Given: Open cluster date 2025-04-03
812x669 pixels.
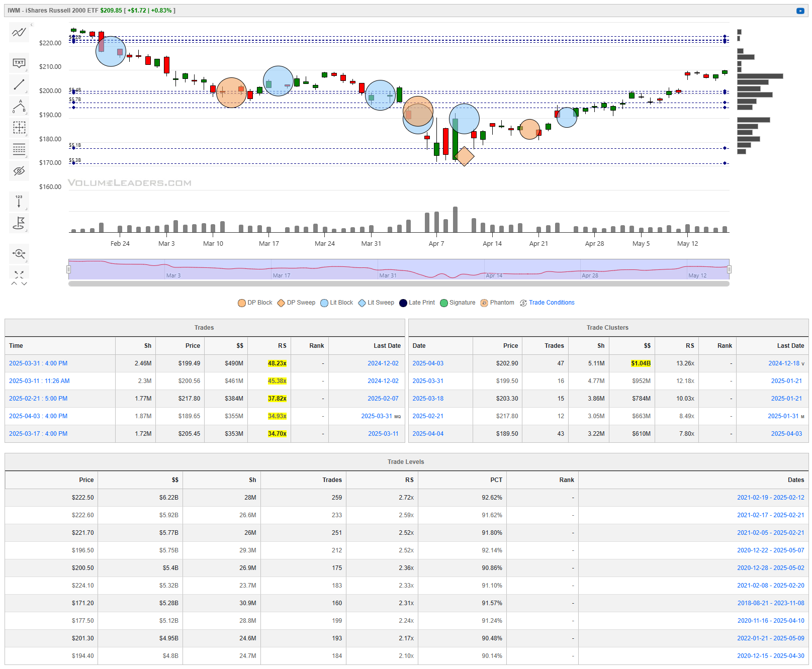Looking at the screenshot, I should pyautogui.click(x=428, y=363).
